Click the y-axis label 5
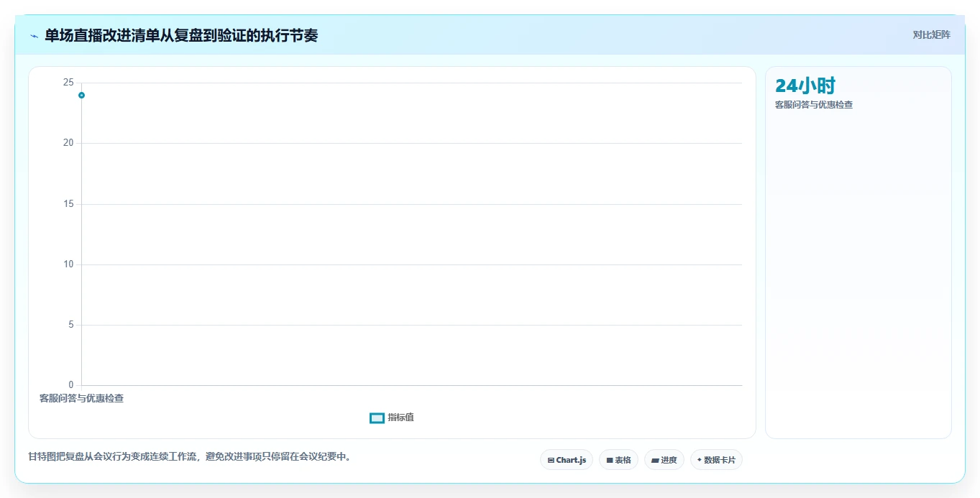This screenshot has height=498, width=980. click(71, 325)
